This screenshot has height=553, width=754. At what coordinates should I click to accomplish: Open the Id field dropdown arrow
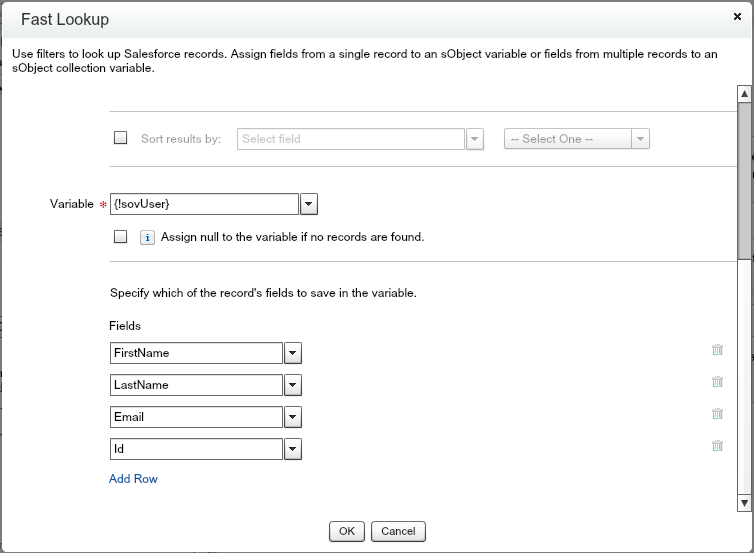pos(293,449)
